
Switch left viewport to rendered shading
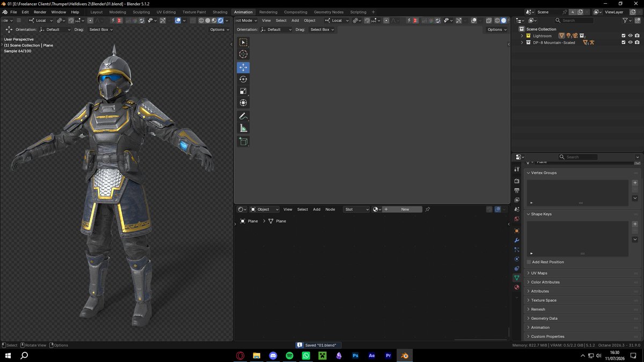coord(221,20)
